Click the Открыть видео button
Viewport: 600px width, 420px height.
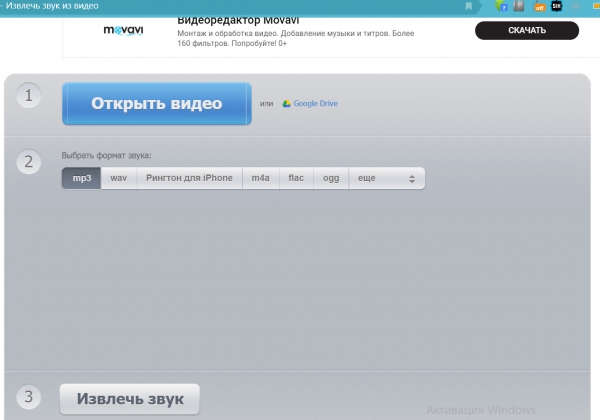point(157,103)
